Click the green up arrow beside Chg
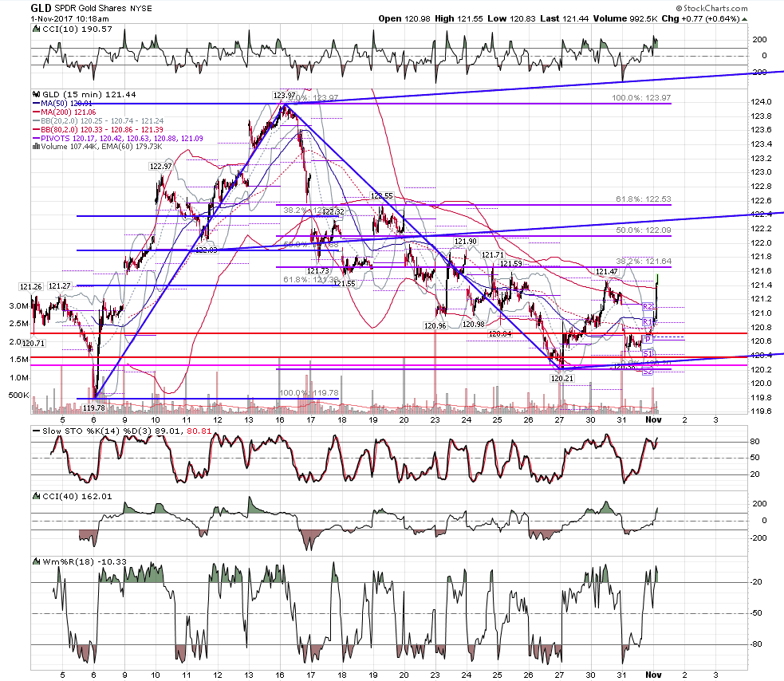This screenshot has height=681, width=784. click(744, 19)
